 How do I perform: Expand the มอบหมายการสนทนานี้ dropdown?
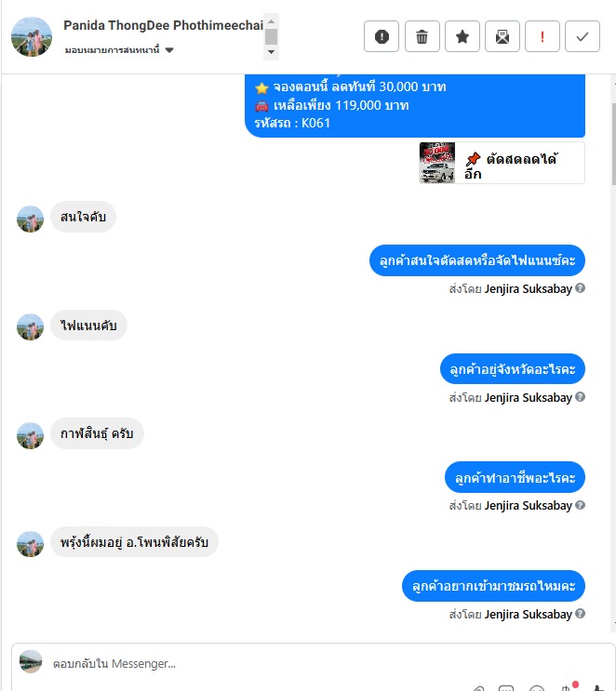point(169,50)
